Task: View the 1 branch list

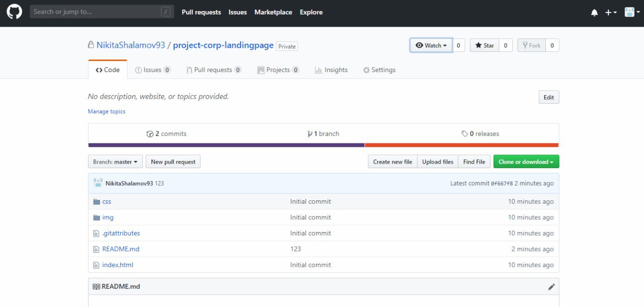Action: [324, 134]
